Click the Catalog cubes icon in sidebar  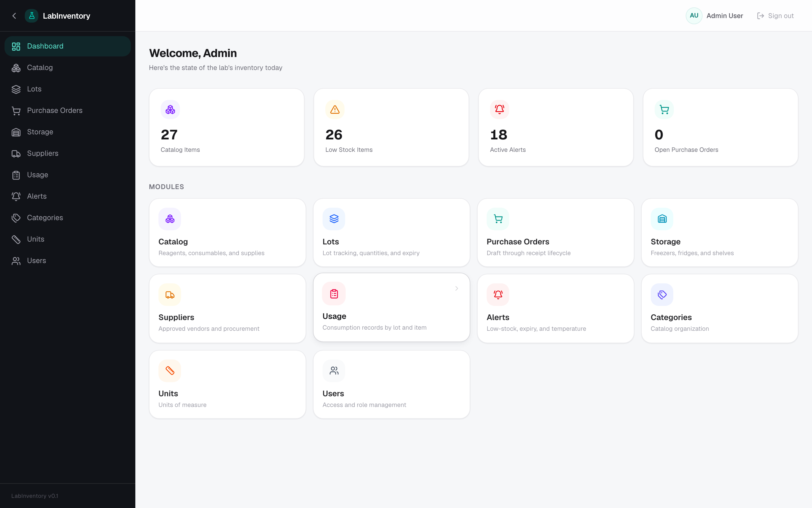[16, 68]
